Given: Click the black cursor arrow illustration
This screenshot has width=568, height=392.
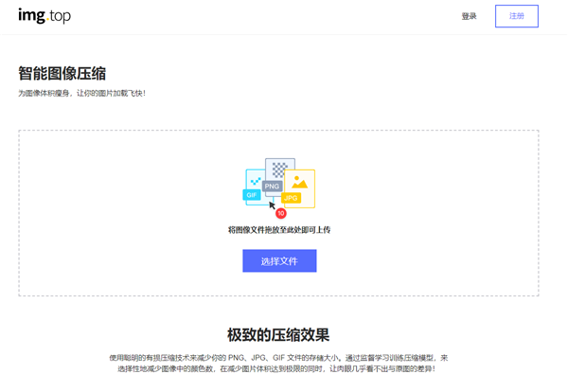Looking at the screenshot, I should [273, 203].
